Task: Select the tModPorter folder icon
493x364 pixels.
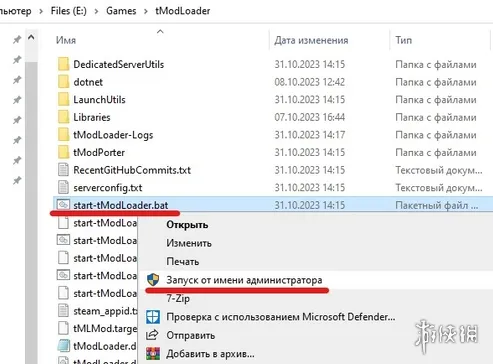Action: [x=63, y=152]
